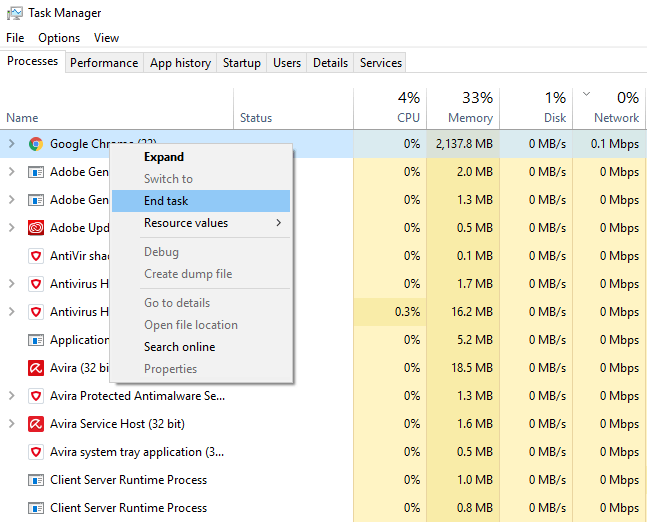
Task: Click the Adobe Updater Creative Cloud icon
Action: (36, 228)
